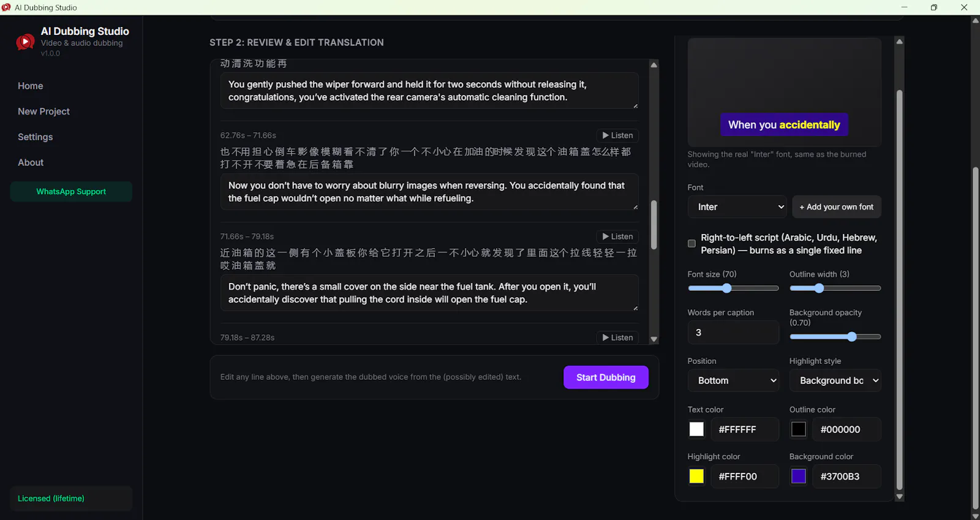Image resolution: width=980 pixels, height=520 pixels.
Task: Click main window scroll up arrow
Action: [975, 20]
